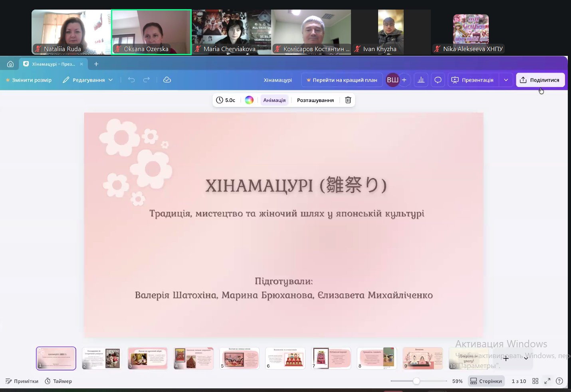Viewport: 571px width, 392px height.
Task: Open the rainbow color circle swatch
Action: pos(249,100)
